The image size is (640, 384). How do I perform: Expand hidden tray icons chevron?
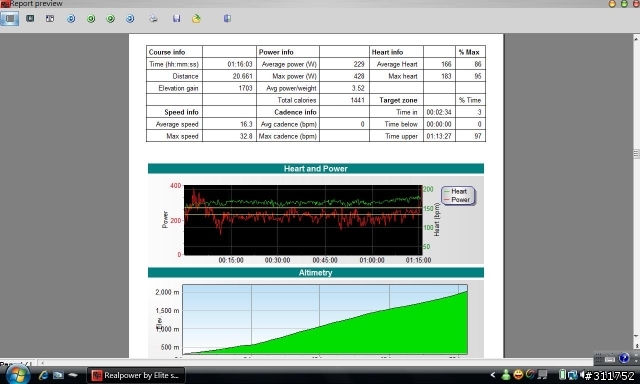493,375
